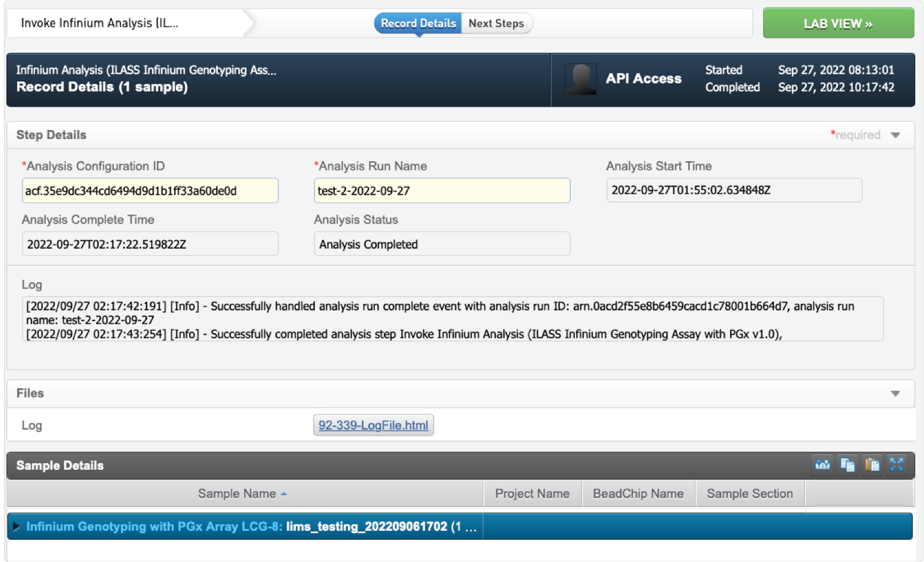Switch to the Next Steps tab
924x562 pixels.
click(x=496, y=23)
